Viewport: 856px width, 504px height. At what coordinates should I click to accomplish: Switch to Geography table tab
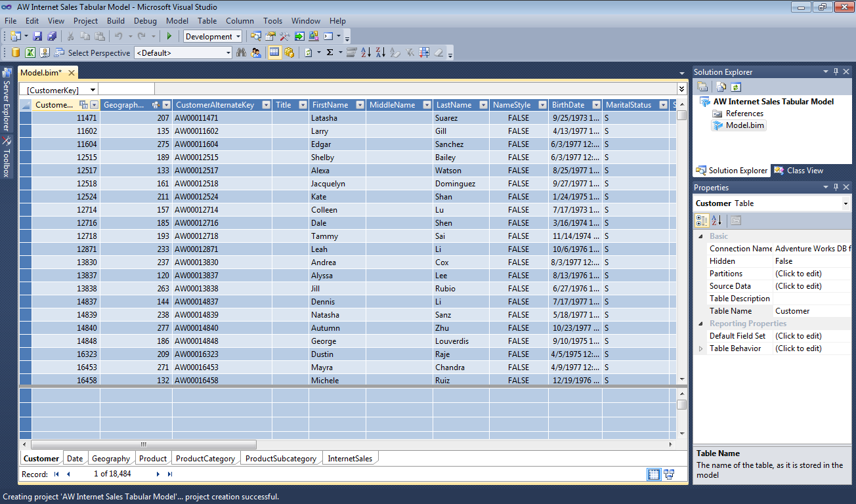point(111,459)
